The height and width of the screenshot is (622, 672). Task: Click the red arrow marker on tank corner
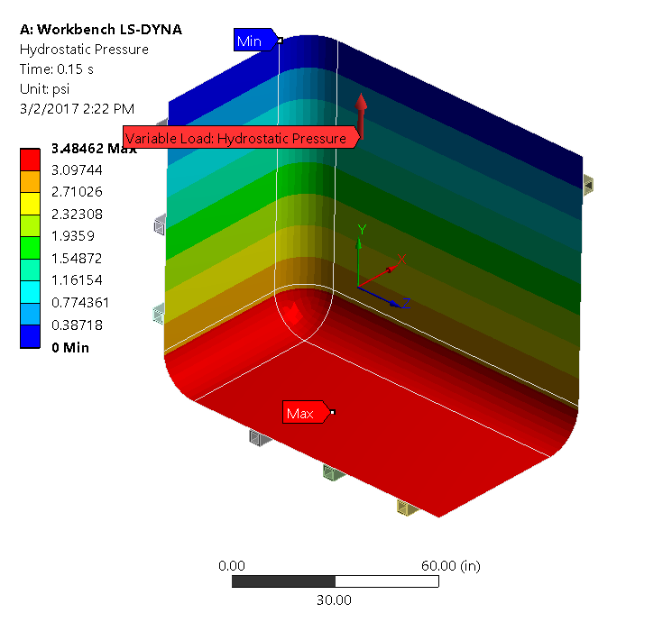293,314
